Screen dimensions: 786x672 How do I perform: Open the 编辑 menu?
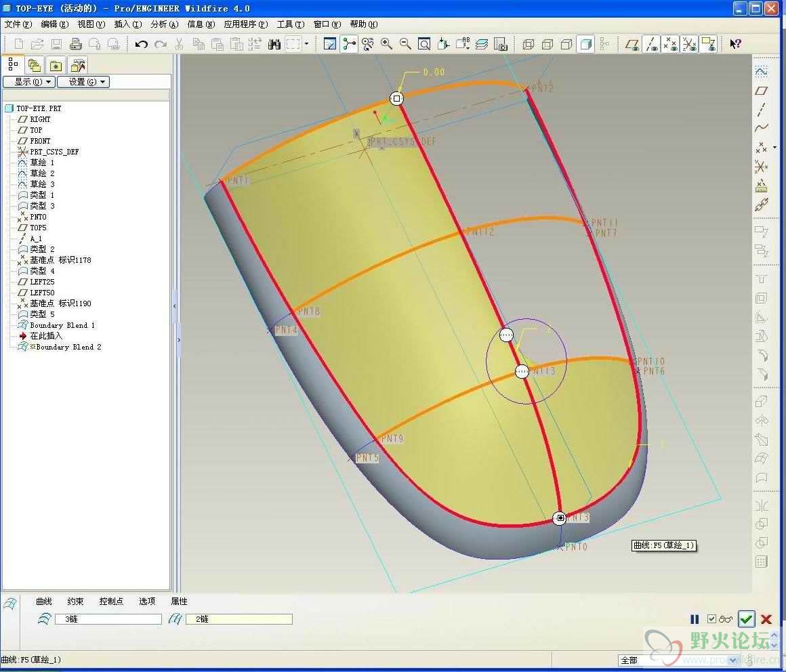point(55,24)
